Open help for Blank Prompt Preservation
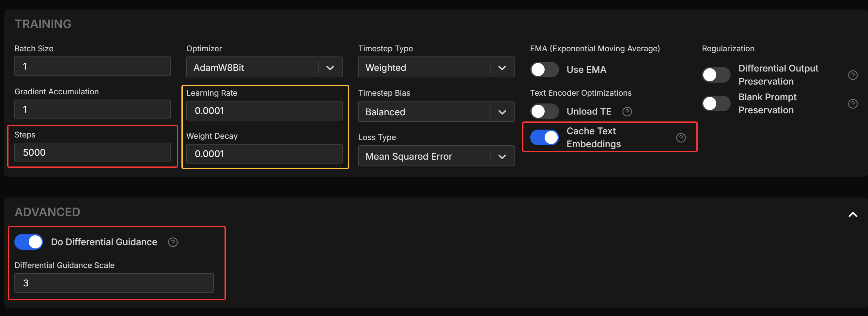 click(852, 103)
